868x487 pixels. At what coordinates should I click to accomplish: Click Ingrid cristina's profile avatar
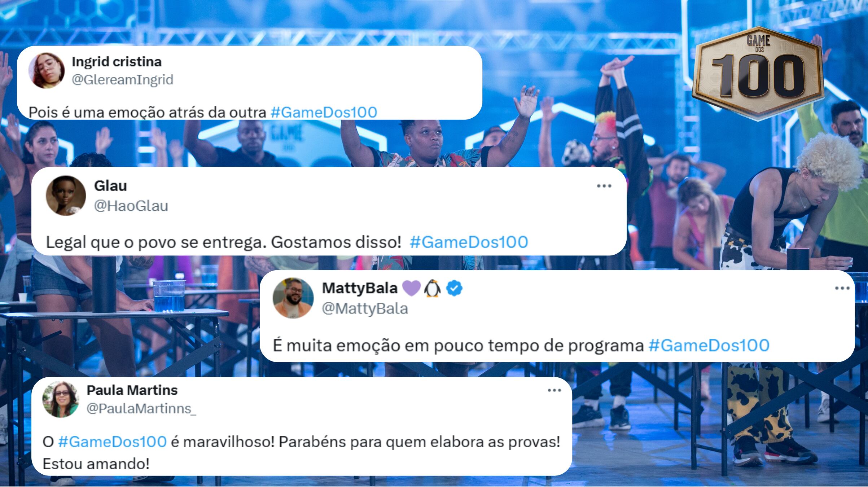47,70
